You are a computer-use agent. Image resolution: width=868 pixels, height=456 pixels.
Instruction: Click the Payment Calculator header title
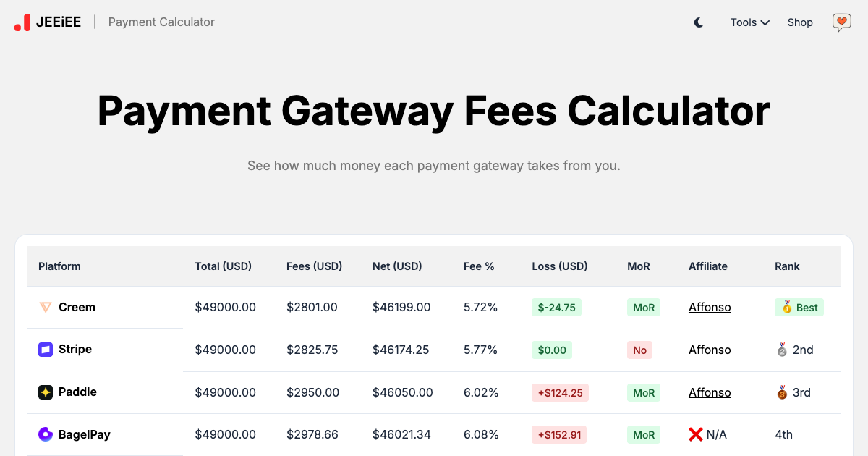click(161, 22)
